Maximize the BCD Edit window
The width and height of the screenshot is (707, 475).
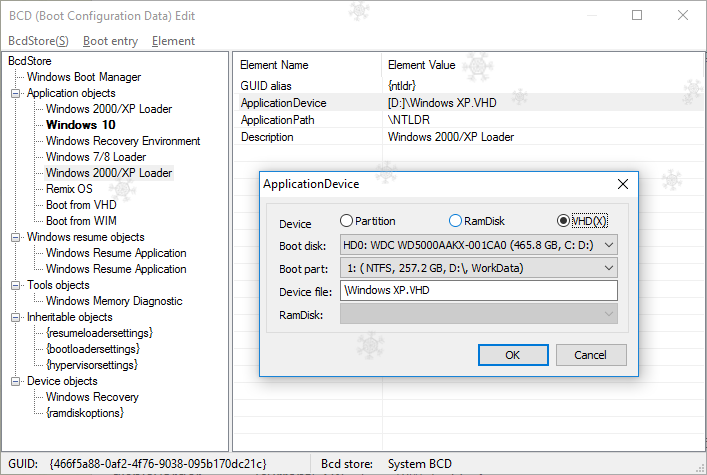click(x=637, y=15)
